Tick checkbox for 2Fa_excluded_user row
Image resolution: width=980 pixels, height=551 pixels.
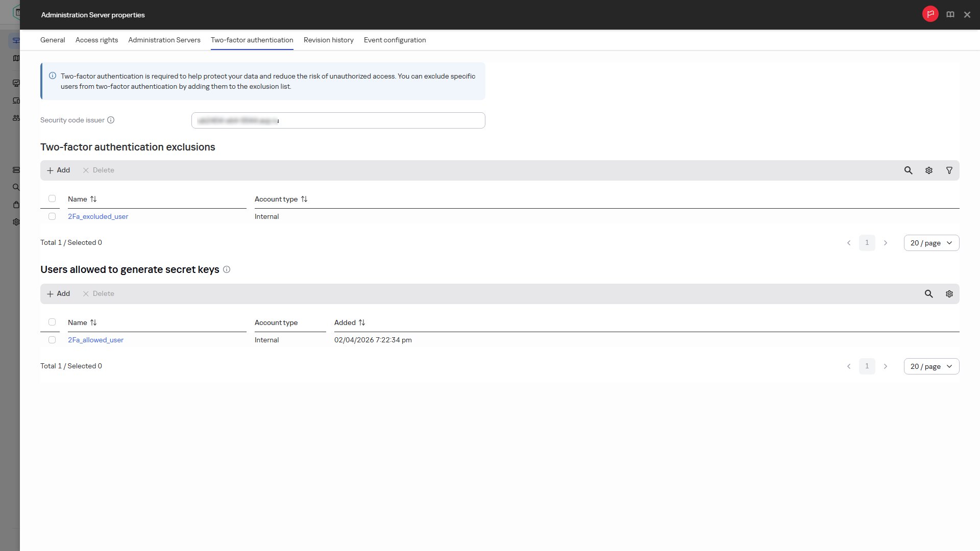coord(52,216)
